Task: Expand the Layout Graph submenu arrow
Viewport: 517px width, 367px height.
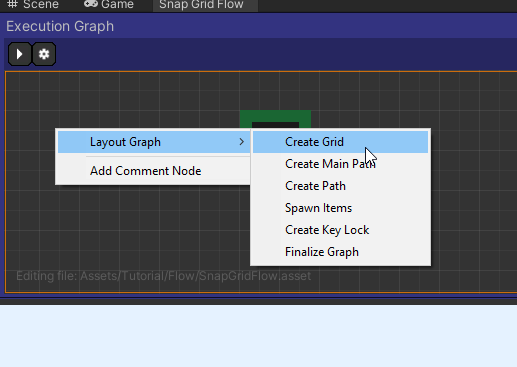Action: click(242, 142)
